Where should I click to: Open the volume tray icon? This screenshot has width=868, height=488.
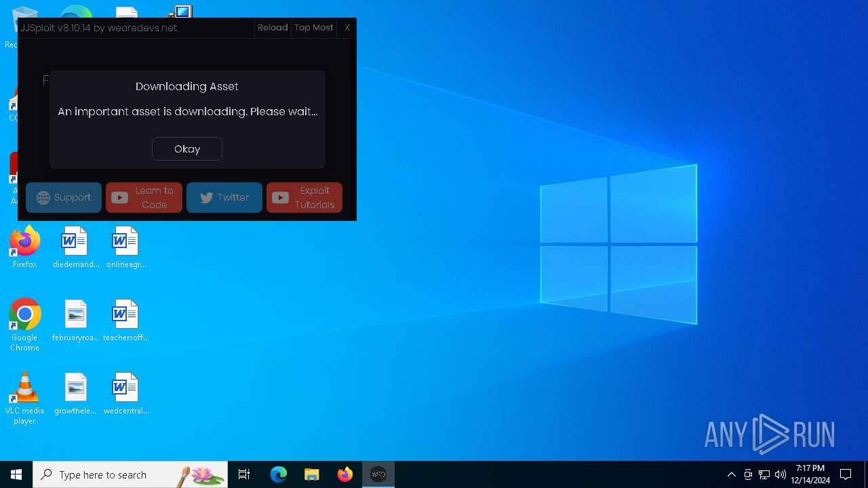(781, 474)
